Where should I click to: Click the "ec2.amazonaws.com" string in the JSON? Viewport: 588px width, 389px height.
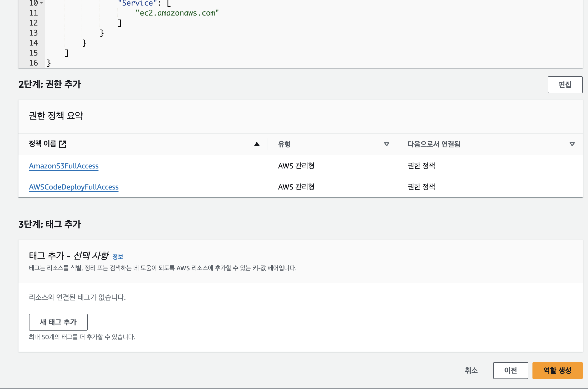177,13
